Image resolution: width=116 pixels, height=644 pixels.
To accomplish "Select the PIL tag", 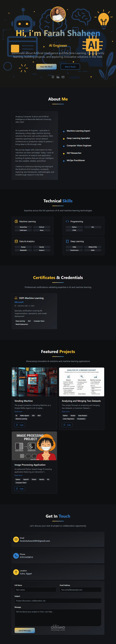I will tap(48, 480).
